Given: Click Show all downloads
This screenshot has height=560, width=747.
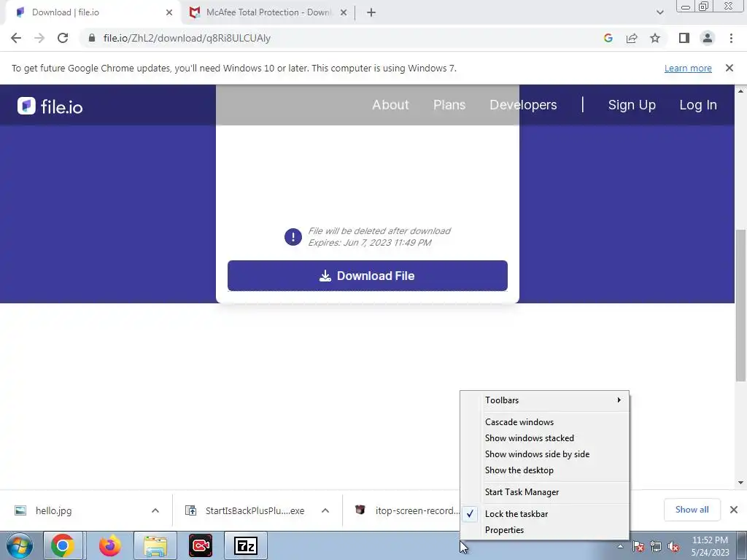Looking at the screenshot, I should (x=692, y=510).
